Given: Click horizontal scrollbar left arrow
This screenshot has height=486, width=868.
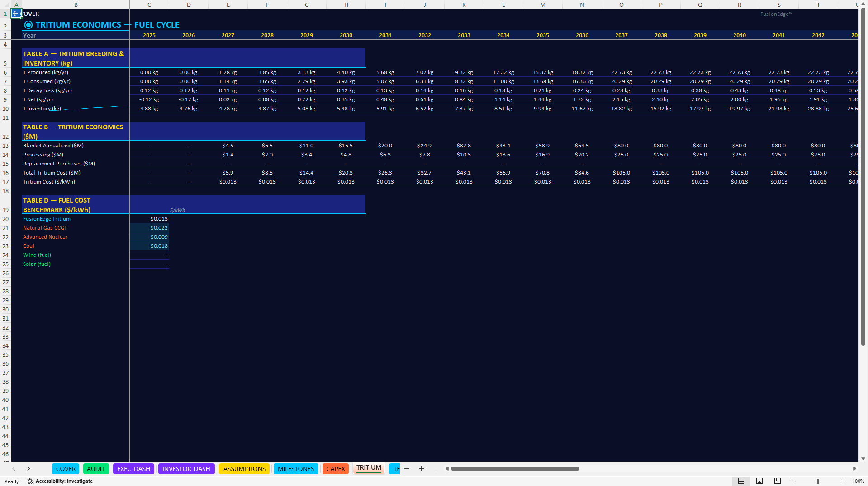Looking at the screenshot, I should click(x=447, y=469).
